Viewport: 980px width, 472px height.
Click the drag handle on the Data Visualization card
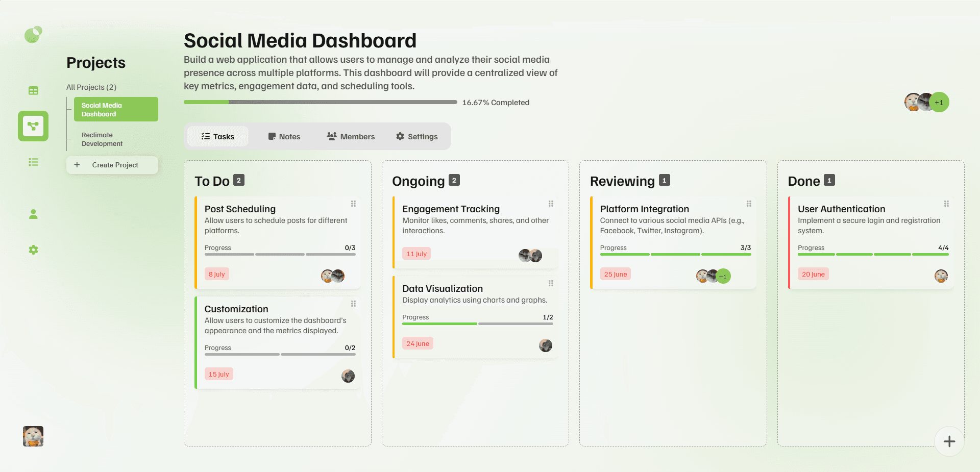point(551,283)
